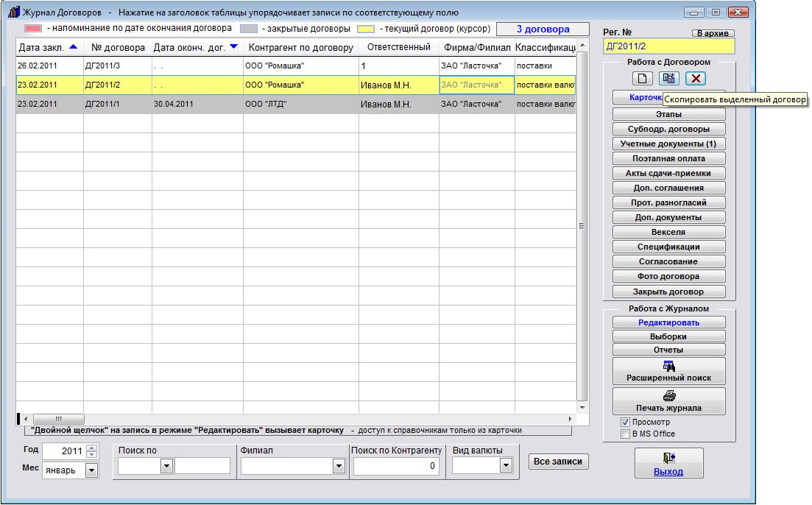Open the Вид валюты dropdown
The width and height of the screenshot is (812, 505).
pos(506,465)
